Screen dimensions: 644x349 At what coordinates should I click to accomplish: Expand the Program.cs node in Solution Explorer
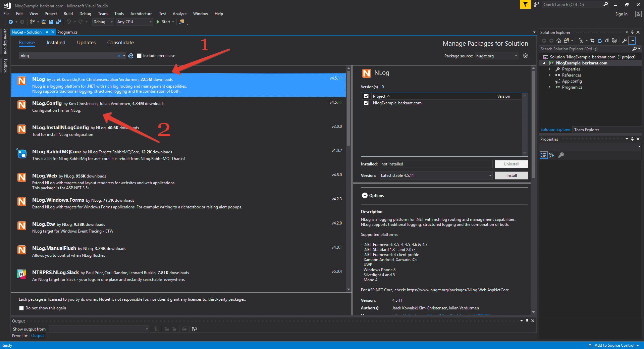[549, 87]
